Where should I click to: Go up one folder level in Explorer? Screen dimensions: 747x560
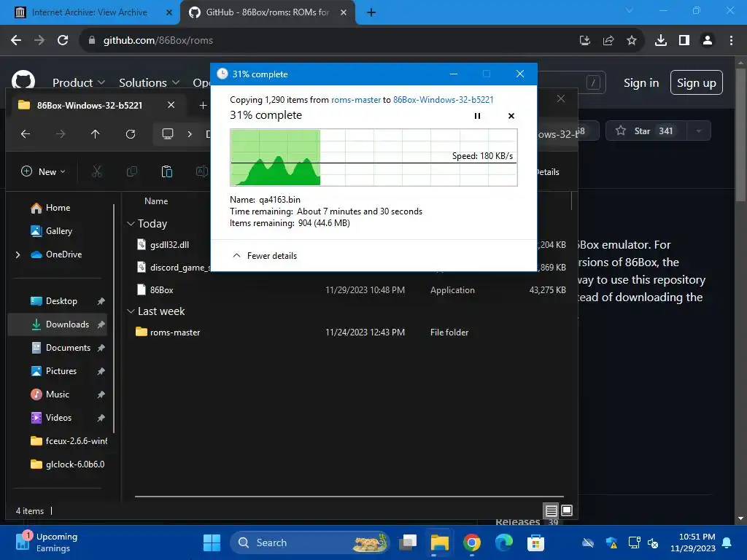pos(96,134)
